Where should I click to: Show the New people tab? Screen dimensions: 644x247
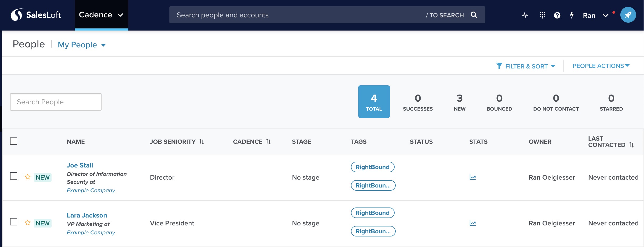click(460, 102)
